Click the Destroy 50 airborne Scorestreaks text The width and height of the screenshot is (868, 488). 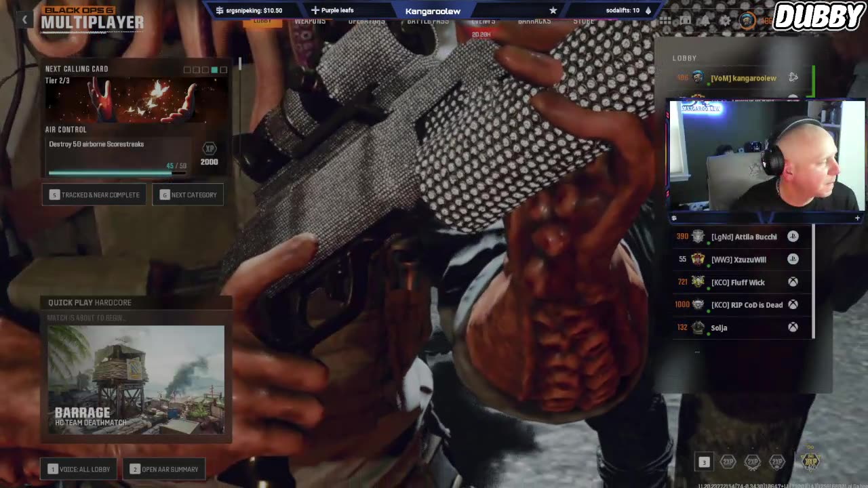[96, 144]
